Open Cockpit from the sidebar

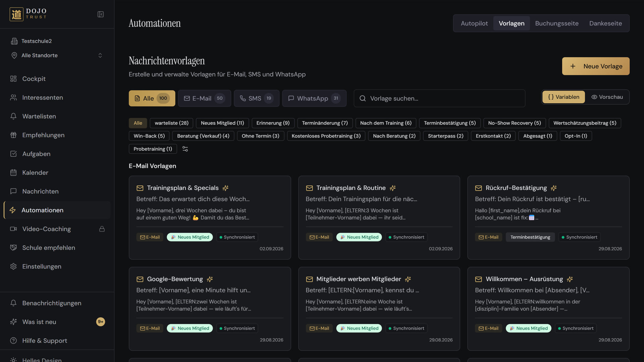pos(57,79)
